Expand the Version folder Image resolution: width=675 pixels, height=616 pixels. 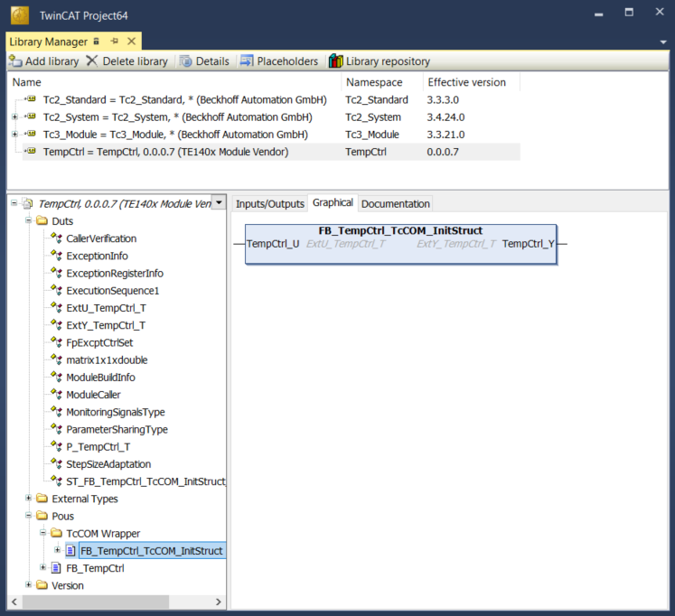(28, 584)
